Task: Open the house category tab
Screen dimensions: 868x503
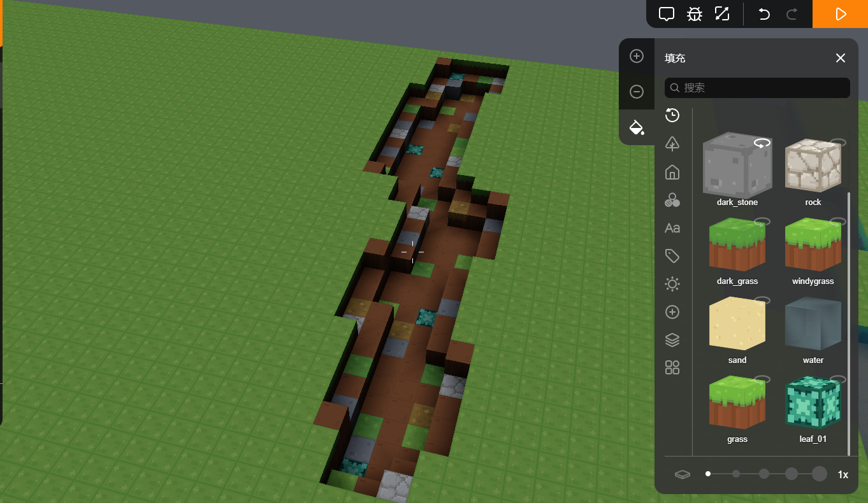Action: (x=672, y=172)
